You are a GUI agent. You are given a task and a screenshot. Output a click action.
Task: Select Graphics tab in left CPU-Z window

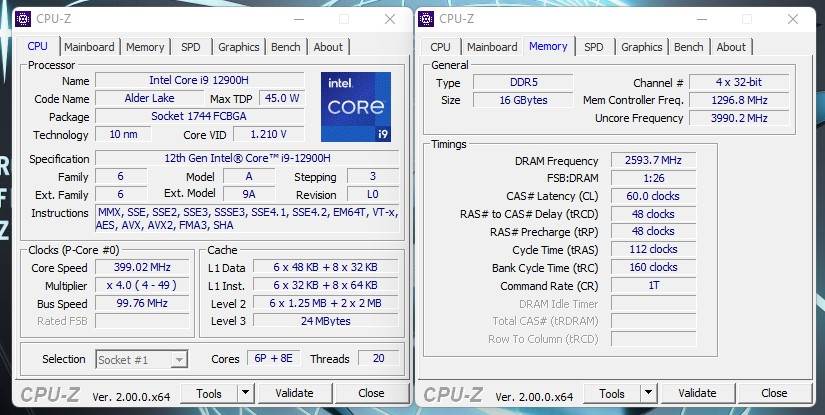238,47
